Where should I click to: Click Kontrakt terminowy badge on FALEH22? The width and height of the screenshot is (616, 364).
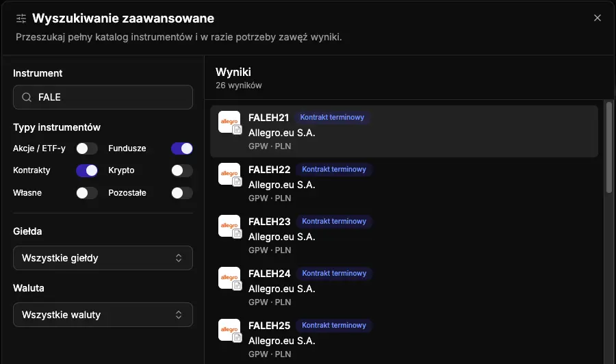(334, 169)
